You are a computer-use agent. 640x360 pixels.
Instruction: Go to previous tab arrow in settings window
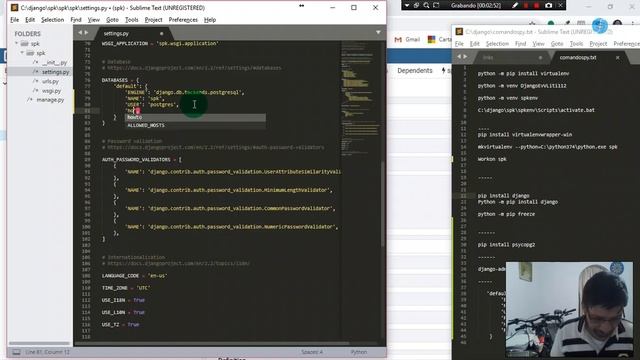point(80,33)
